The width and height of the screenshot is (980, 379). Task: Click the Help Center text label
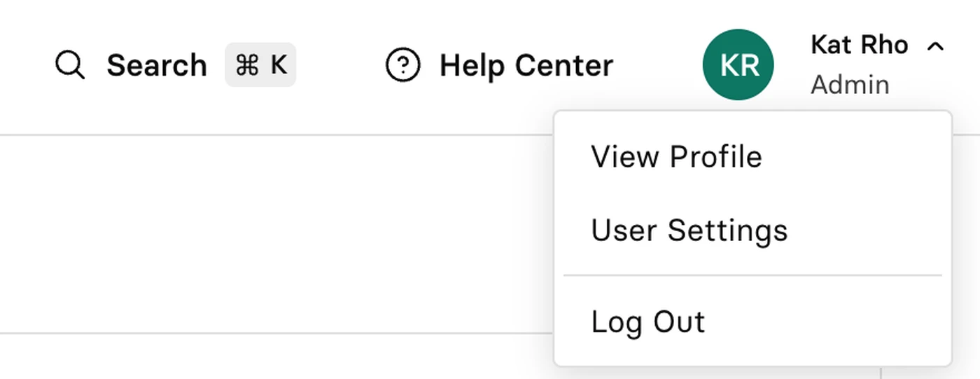pyautogui.click(x=526, y=65)
